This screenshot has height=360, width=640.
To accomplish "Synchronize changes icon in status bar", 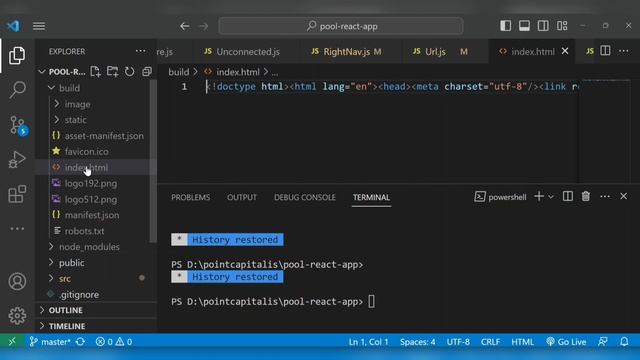I will click(x=80, y=341).
